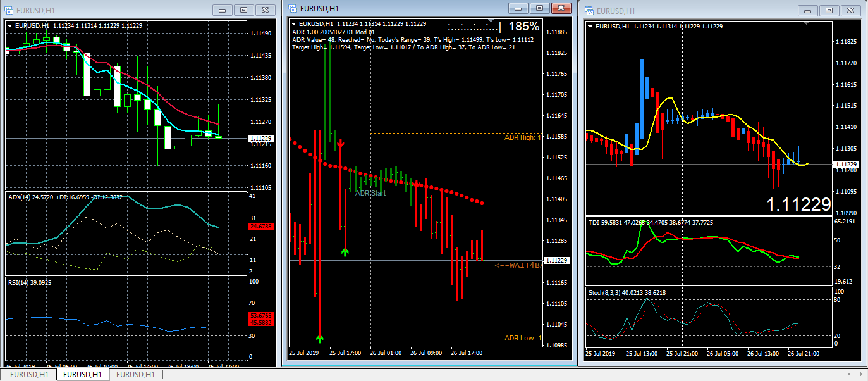Click the chart icon in right window's title bar
Viewport: 868px width, 381px height.
pos(589,10)
